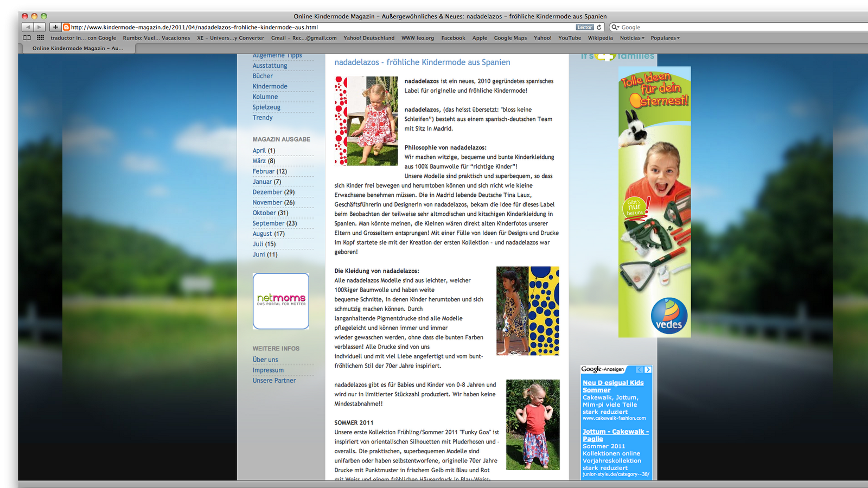Open the Google Maps bookmark
Image resolution: width=868 pixels, height=488 pixels.
(510, 38)
